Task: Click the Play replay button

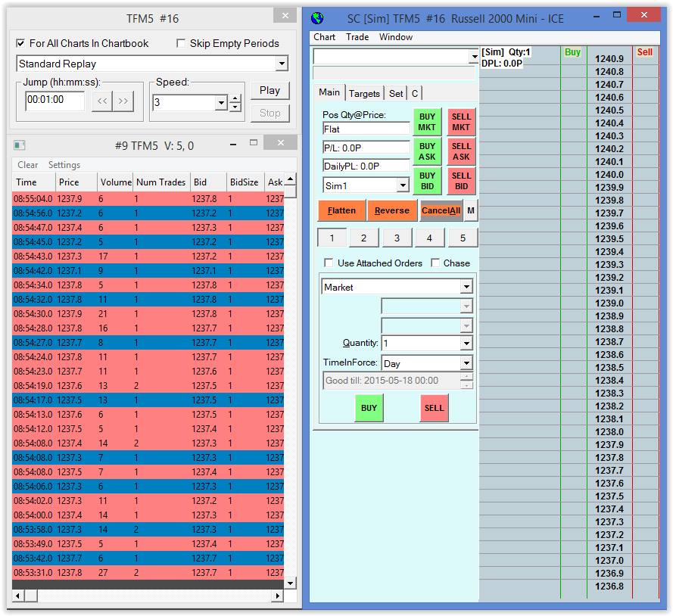Action: coord(270,91)
